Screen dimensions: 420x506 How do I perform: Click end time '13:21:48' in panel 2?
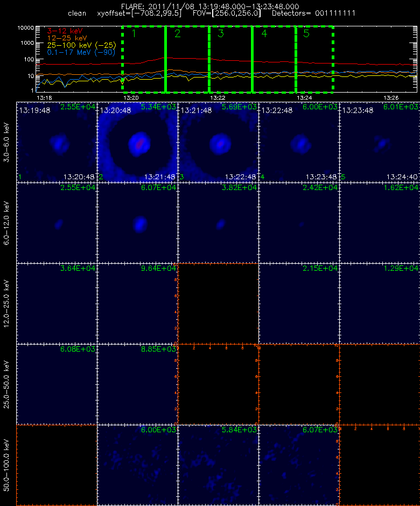[x=160, y=177]
